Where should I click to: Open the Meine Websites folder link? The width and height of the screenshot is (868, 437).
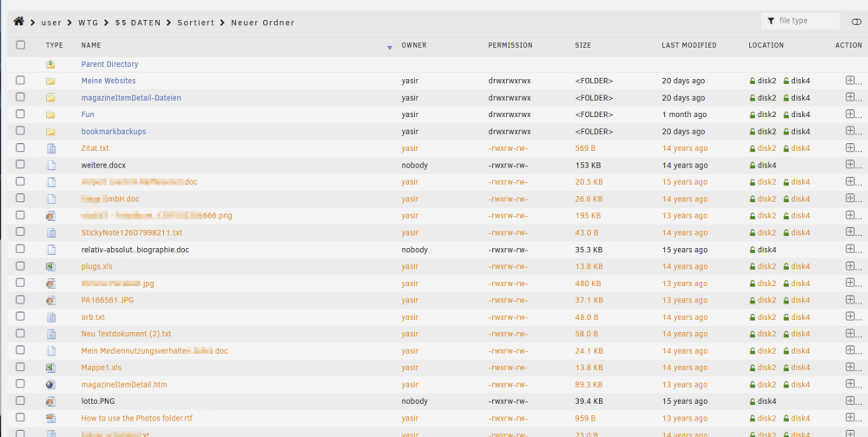pos(108,81)
